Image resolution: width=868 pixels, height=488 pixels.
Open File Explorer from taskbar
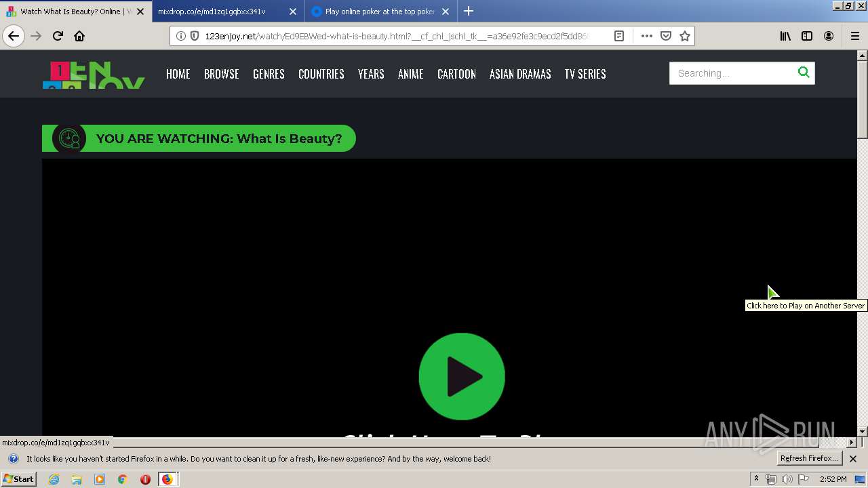[77, 479]
